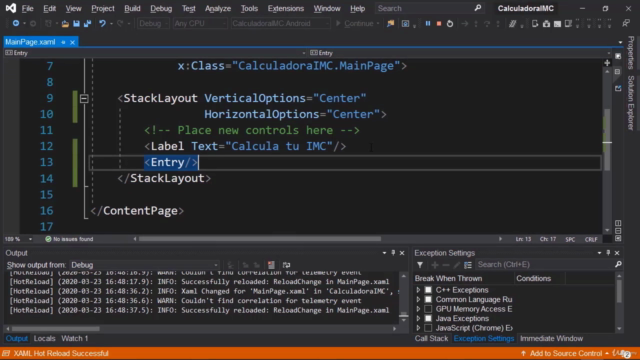This screenshot has height=360, width=640.
Task: Close the Output panel
Action: click(x=402, y=253)
